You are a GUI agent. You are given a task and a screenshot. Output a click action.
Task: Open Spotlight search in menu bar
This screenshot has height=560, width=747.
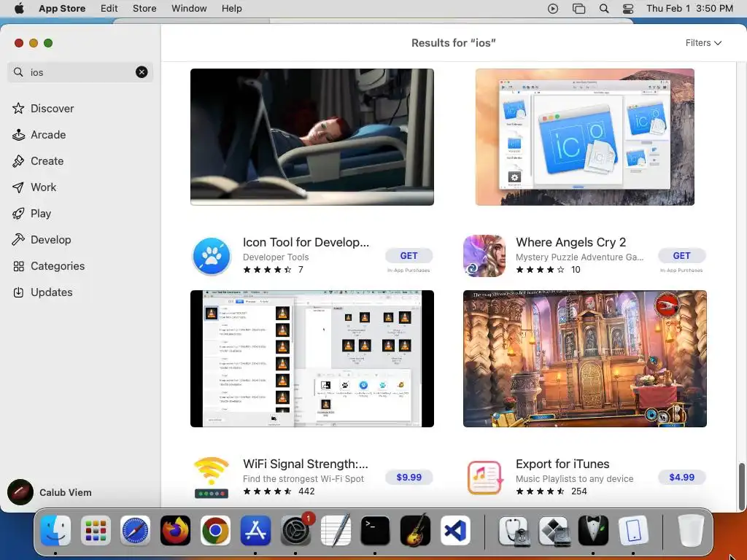point(603,9)
